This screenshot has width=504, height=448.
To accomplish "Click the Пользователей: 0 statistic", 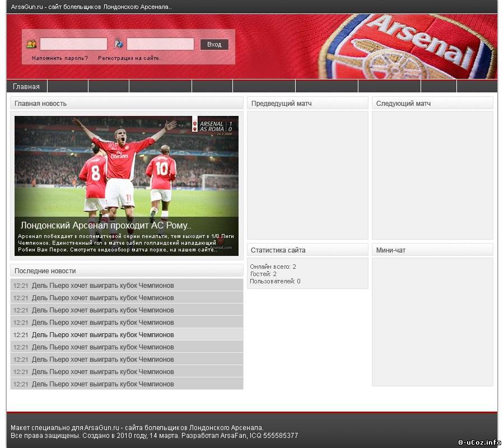I will click(x=275, y=281).
